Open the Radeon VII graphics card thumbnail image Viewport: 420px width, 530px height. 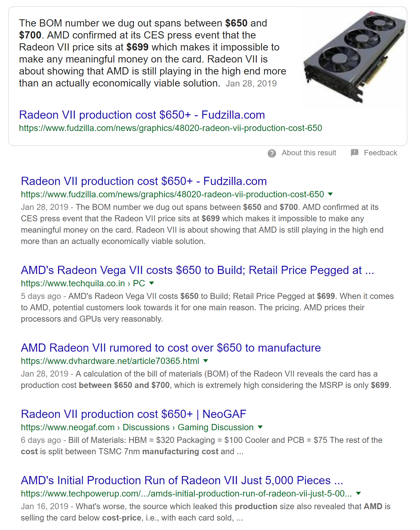[354, 57]
